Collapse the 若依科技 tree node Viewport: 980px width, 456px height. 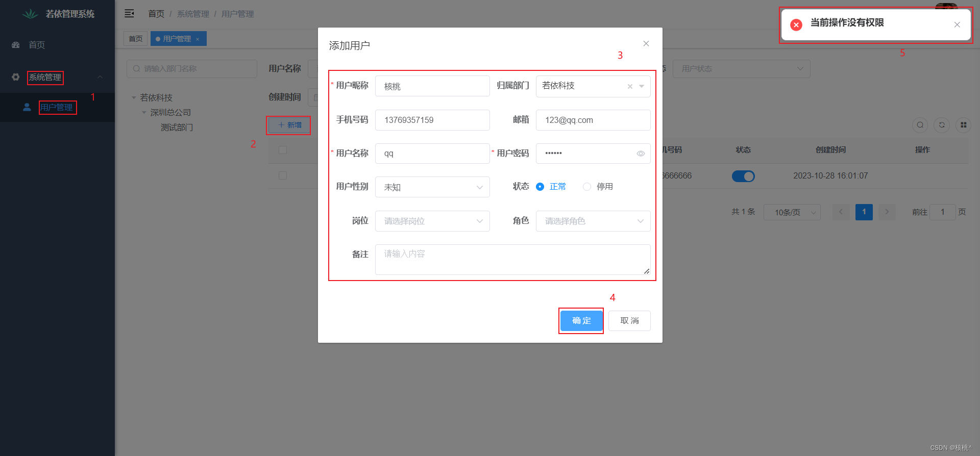[134, 97]
